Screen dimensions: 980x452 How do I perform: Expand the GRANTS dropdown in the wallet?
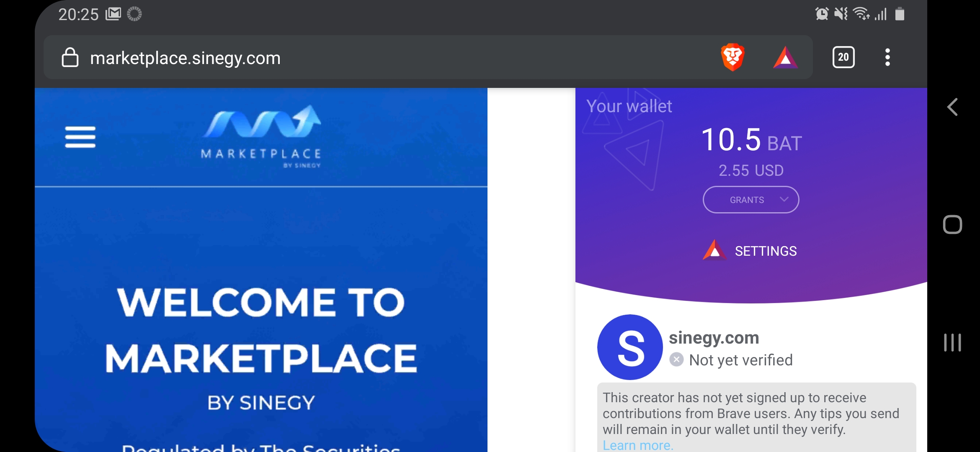point(751,200)
